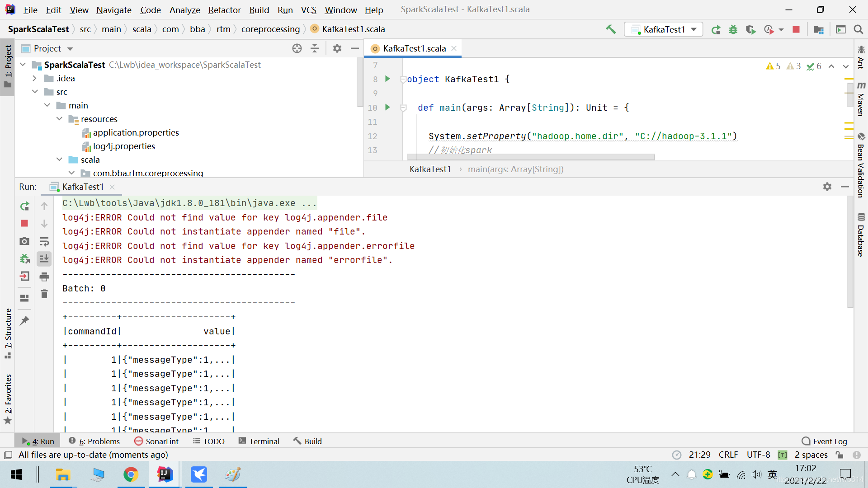Open the Event Log
This screenshot has height=488, width=868.
pyautogui.click(x=824, y=441)
